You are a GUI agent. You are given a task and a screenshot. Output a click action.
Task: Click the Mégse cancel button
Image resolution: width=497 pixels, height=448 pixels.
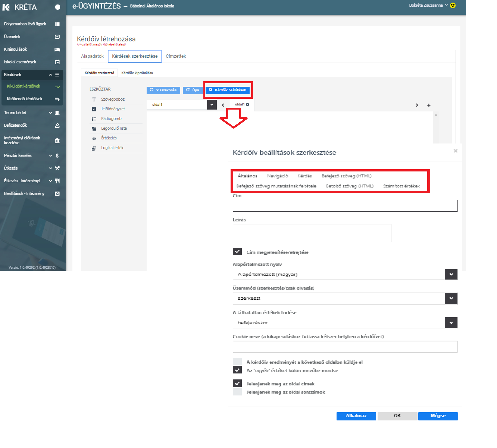(x=438, y=416)
